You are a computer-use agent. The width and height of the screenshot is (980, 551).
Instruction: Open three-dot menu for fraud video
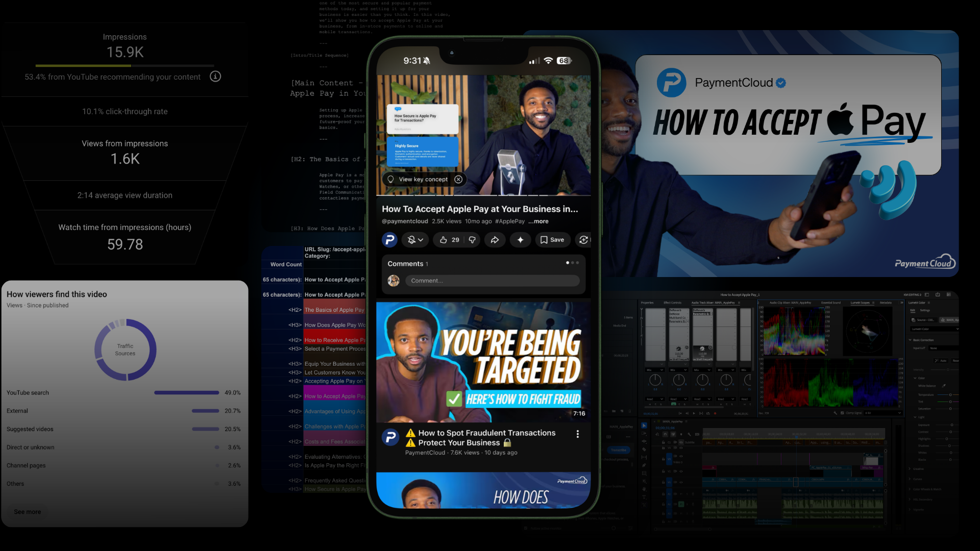577,434
